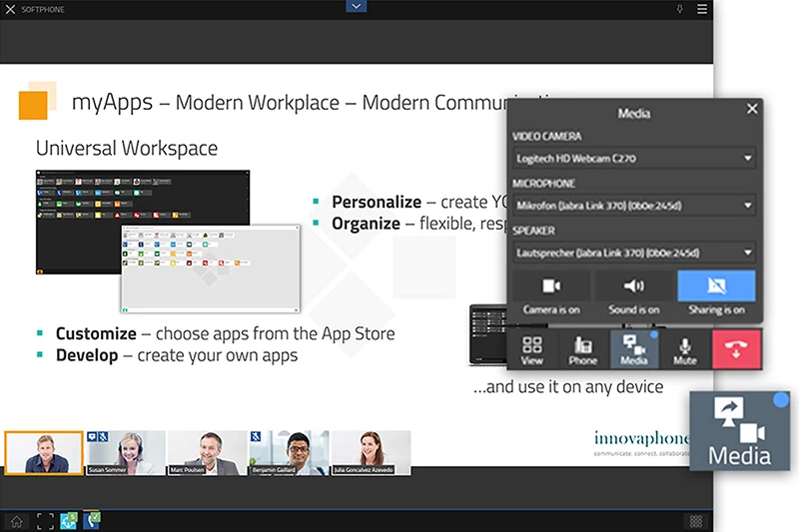Image resolution: width=799 pixels, height=532 pixels.
Task: Open the View layout button
Action: (532, 349)
